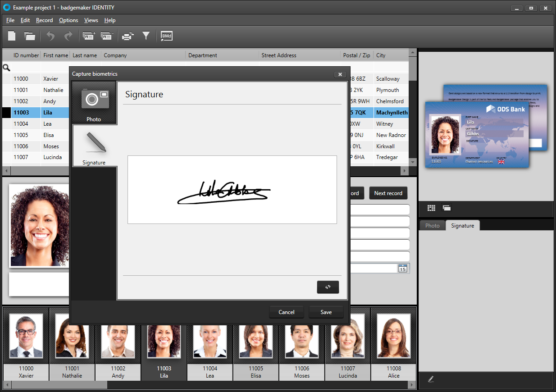Image resolution: width=556 pixels, height=392 pixels.
Task: Create a new project with the blank page icon
Action: pos(12,36)
